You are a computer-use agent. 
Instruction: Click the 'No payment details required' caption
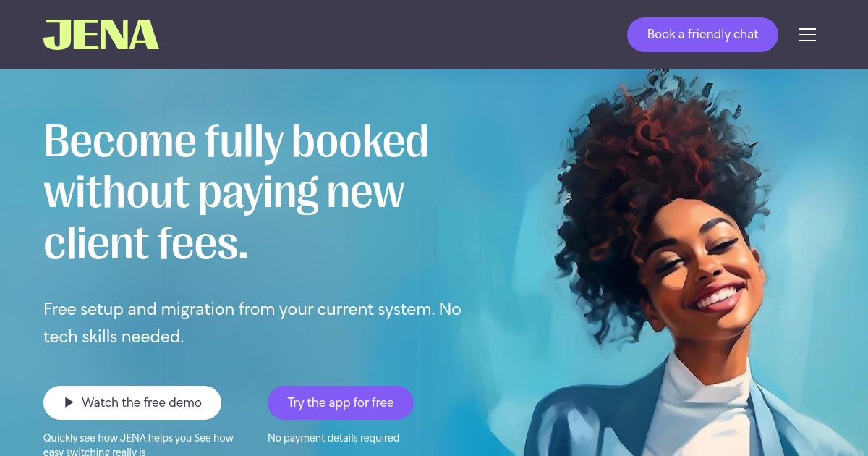click(x=333, y=438)
